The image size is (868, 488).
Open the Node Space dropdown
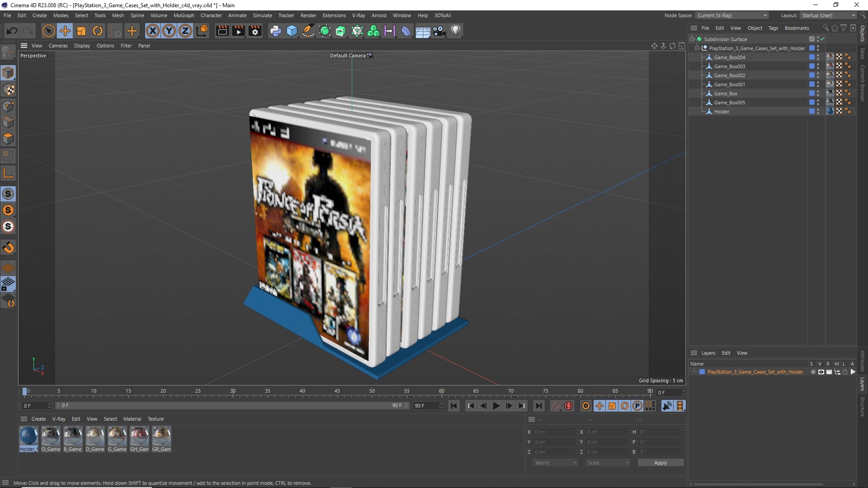pos(732,15)
